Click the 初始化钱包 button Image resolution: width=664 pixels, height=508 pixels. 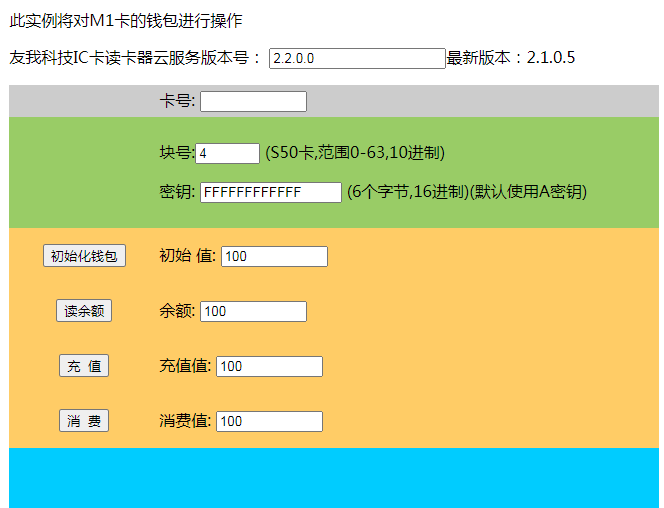pos(84,256)
